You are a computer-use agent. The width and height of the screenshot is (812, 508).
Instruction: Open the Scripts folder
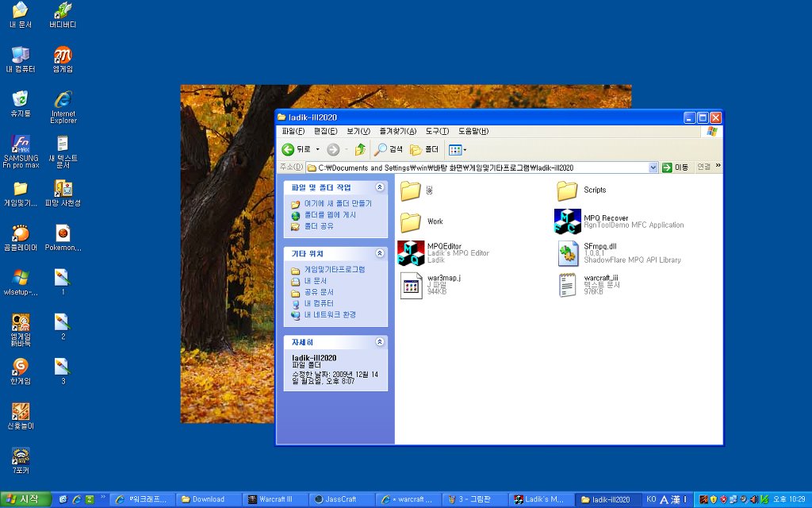coord(567,190)
